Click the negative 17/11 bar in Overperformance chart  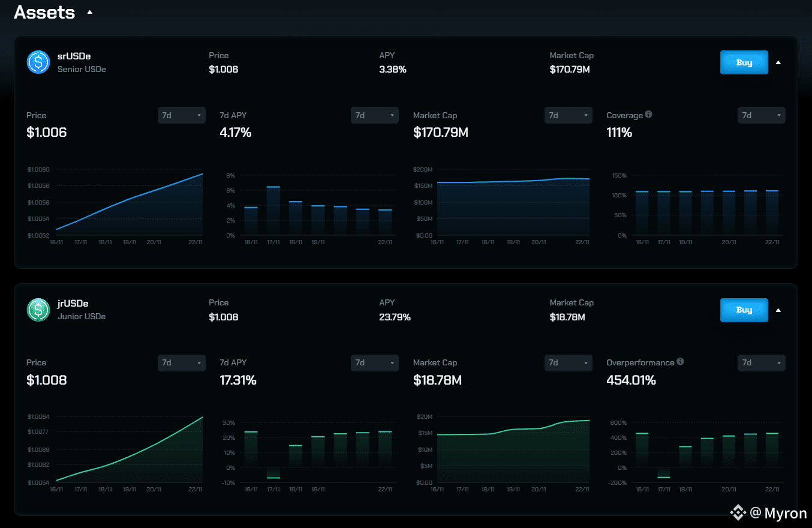coord(663,472)
